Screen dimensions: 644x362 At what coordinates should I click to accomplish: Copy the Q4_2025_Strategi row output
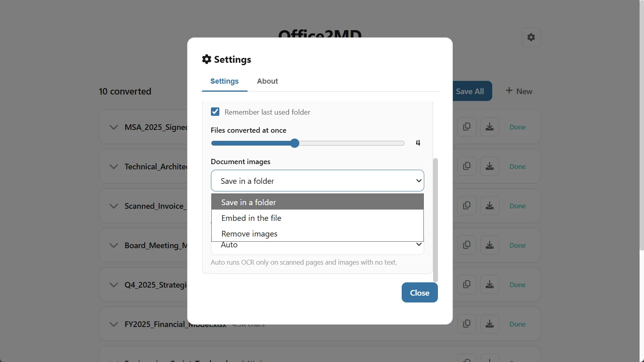click(x=467, y=285)
